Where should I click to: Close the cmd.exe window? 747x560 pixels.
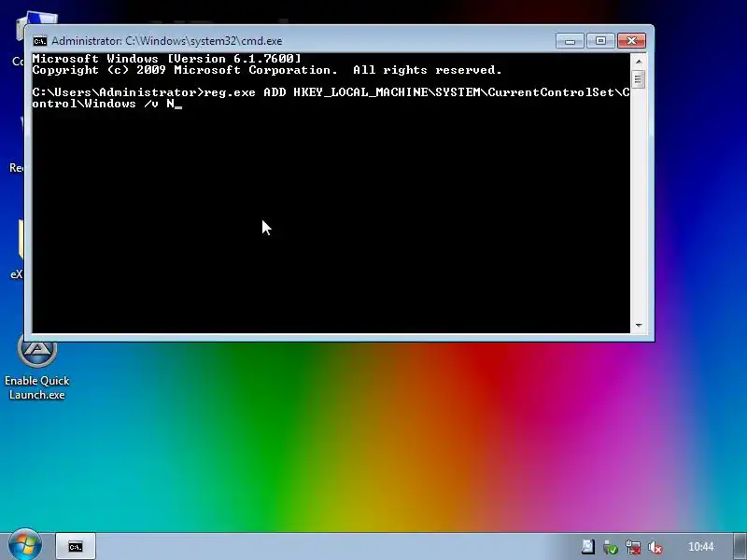click(x=632, y=41)
